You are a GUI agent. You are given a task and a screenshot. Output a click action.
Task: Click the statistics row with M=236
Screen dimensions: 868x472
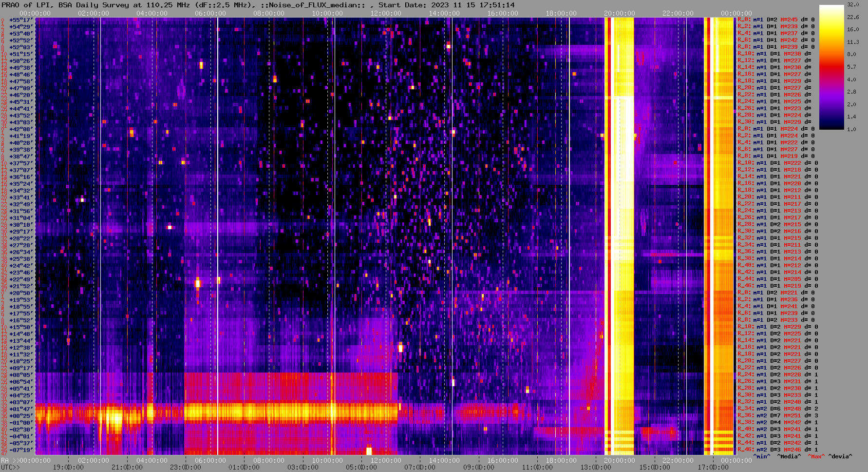[777, 300]
